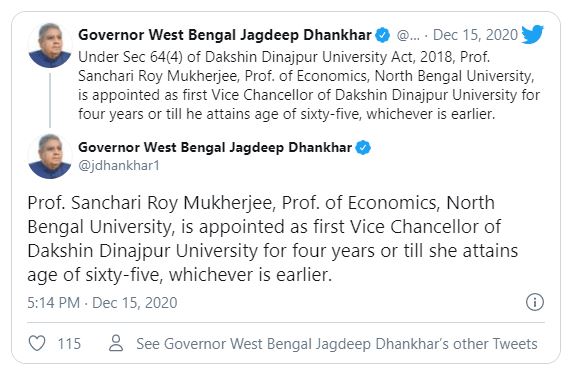Click verified badge above @jdhankhar1
This screenshot has width=570, height=370.
363,148
